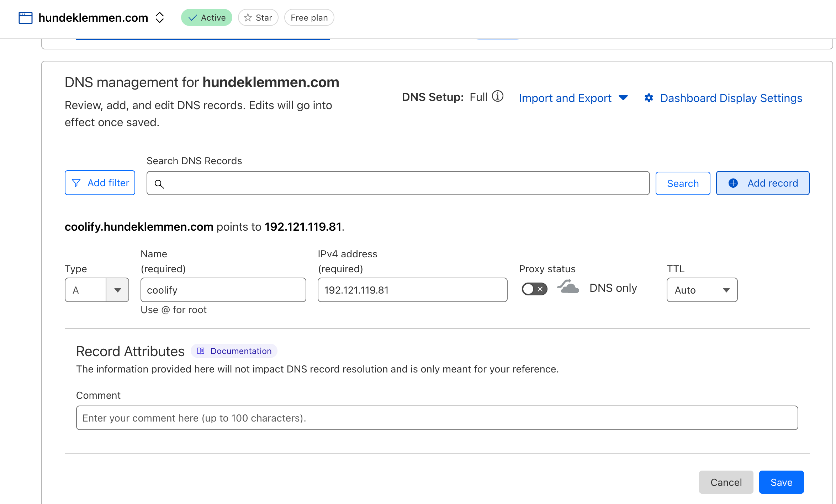The image size is (836, 504).
Task: Open the Record Attributes Documentation link
Action: 240,351
